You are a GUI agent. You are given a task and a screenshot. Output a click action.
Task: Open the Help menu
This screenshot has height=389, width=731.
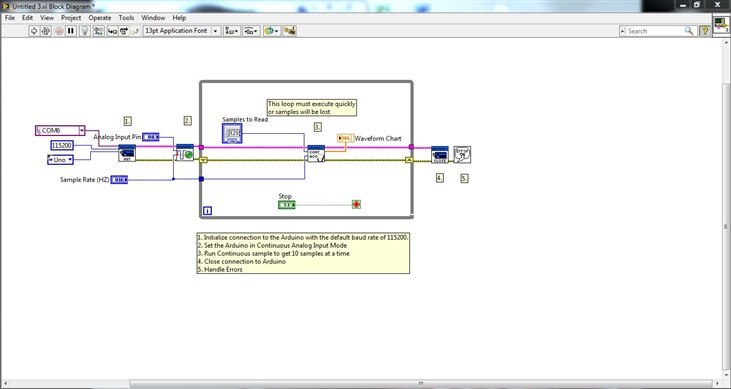pos(179,18)
